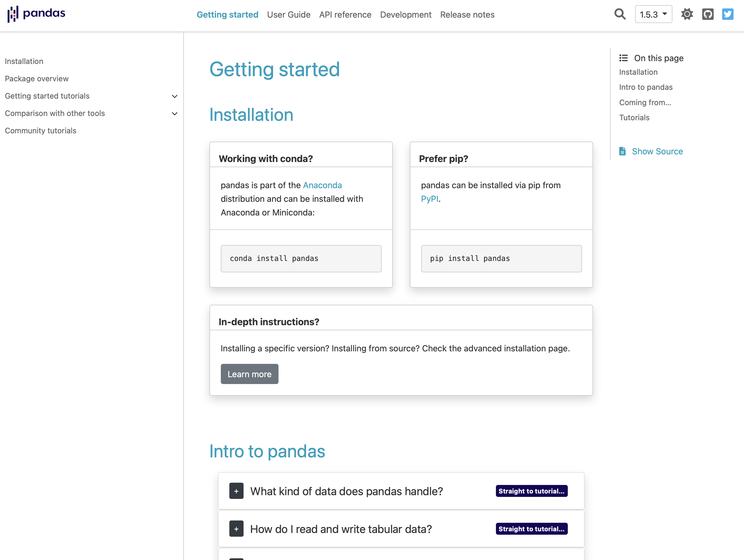Click the Show Source document icon
744x560 pixels.
click(622, 152)
